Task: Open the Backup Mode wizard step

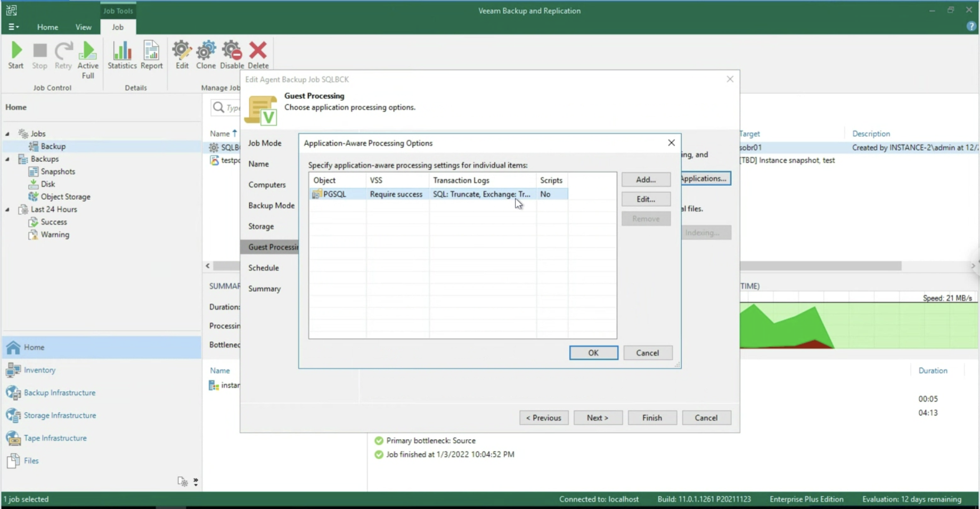Action: tap(271, 206)
